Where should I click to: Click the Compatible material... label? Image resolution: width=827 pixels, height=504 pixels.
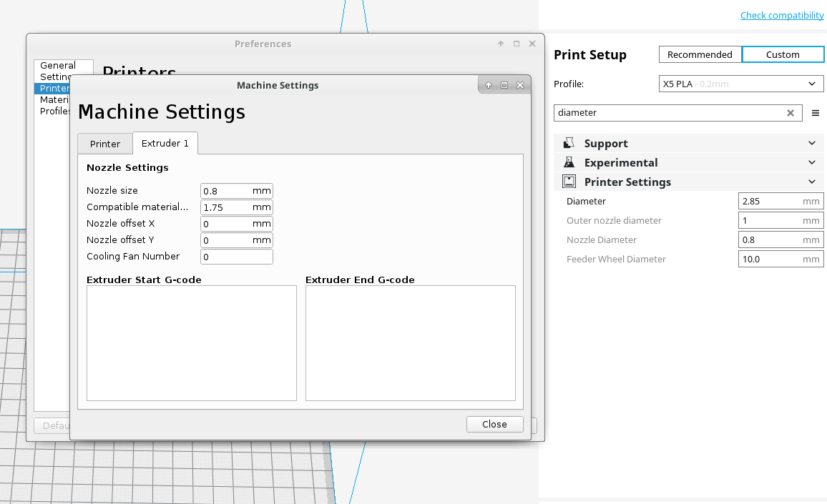click(137, 207)
